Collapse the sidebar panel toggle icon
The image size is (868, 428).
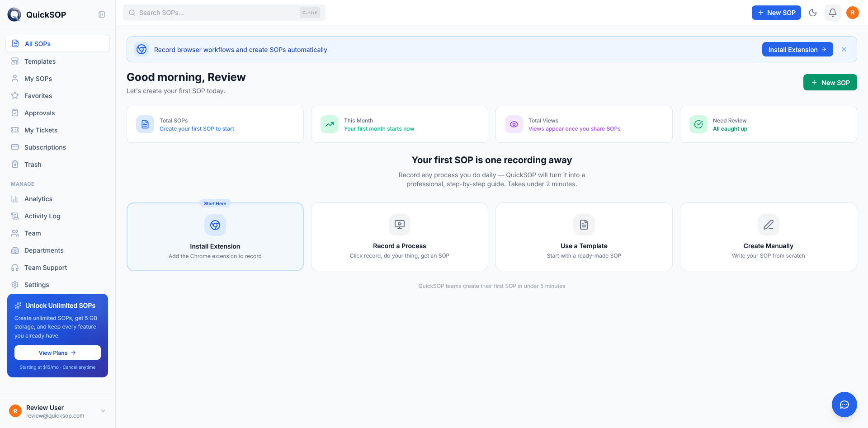[x=102, y=14]
